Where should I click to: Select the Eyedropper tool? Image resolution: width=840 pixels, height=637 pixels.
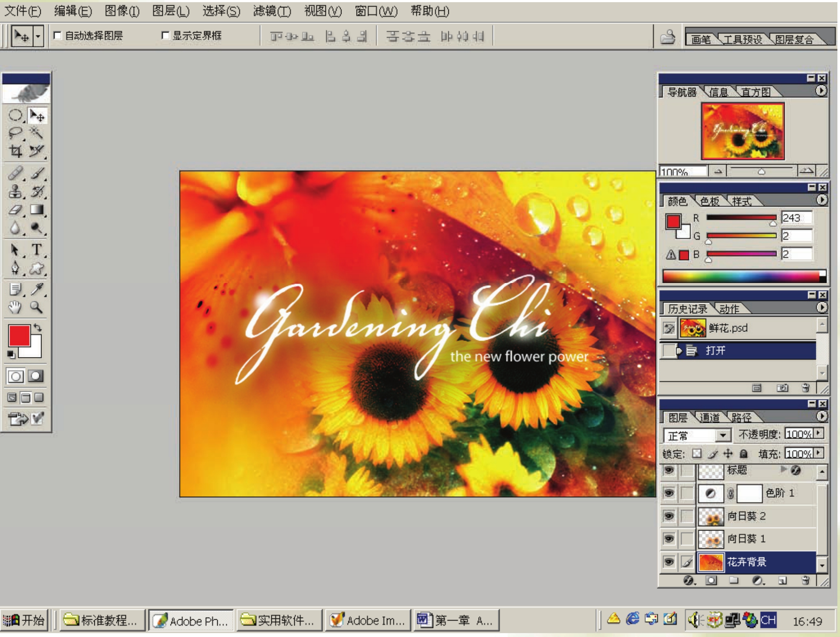tap(37, 289)
